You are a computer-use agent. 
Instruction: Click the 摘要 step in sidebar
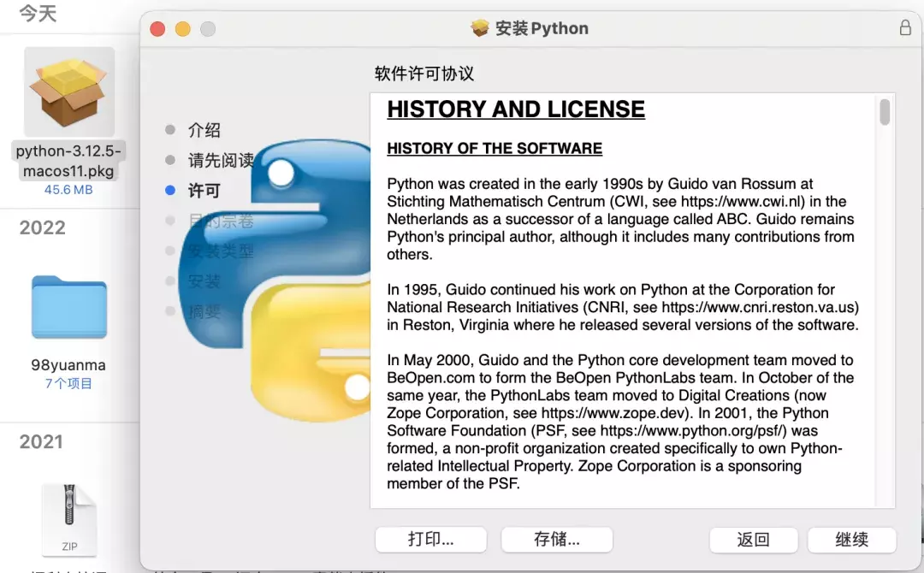(x=204, y=311)
